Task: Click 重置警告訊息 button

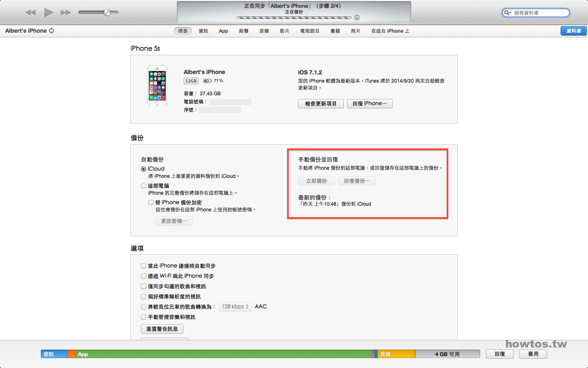Action: point(162,329)
